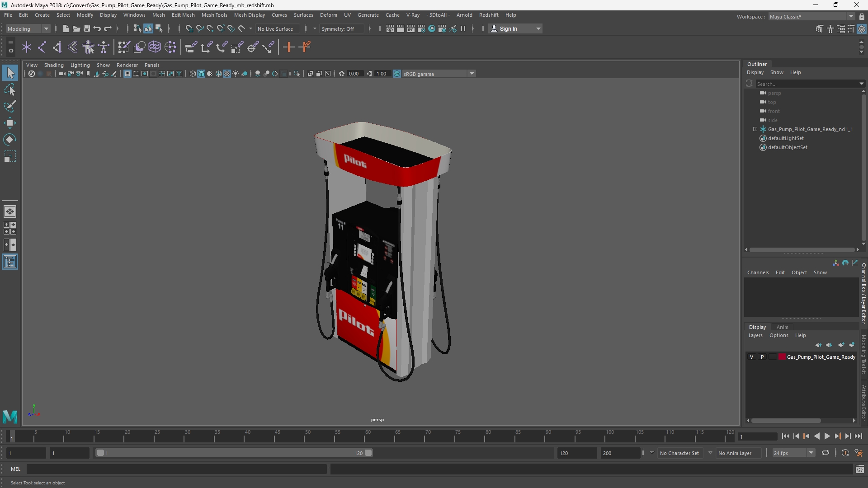Click the IPR render icon
The height and width of the screenshot is (488, 868).
(x=411, y=28)
